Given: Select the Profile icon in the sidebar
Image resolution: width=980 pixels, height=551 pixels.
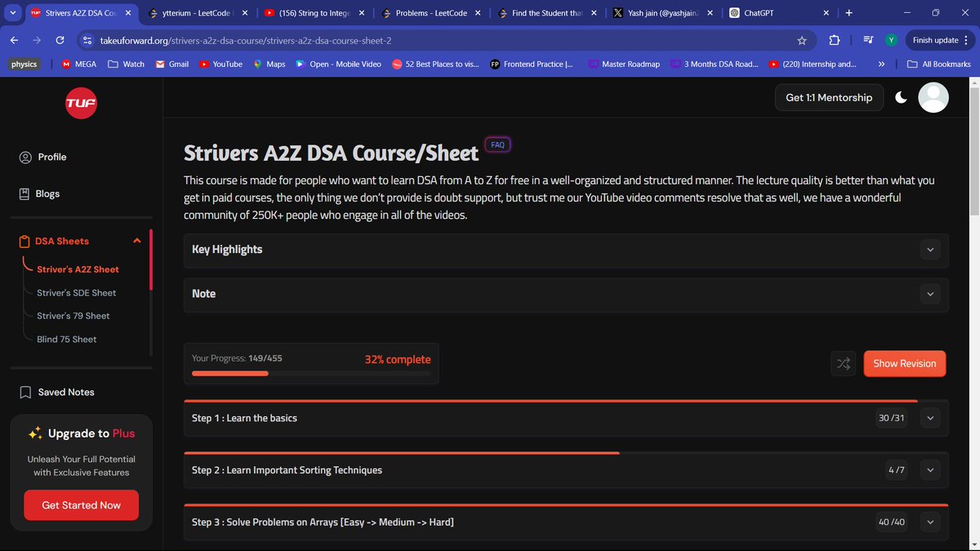Looking at the screenshot, I should [x=24, y=157].
